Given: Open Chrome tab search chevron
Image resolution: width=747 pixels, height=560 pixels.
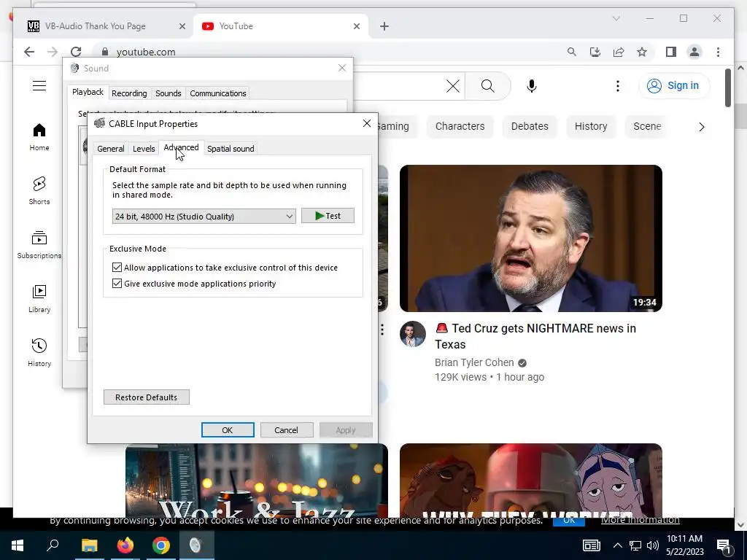Looking at the screenshot, I should 616,18.
